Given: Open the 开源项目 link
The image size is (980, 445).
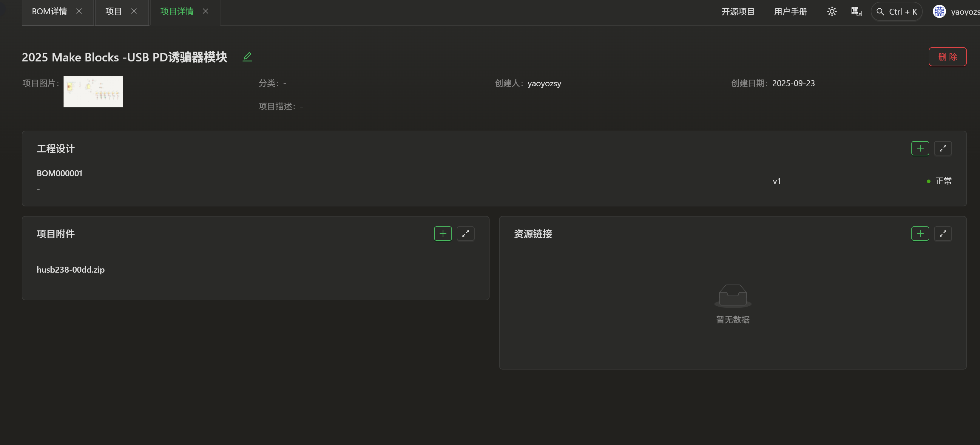Looking at the screenshot, I should click(738, 12).
